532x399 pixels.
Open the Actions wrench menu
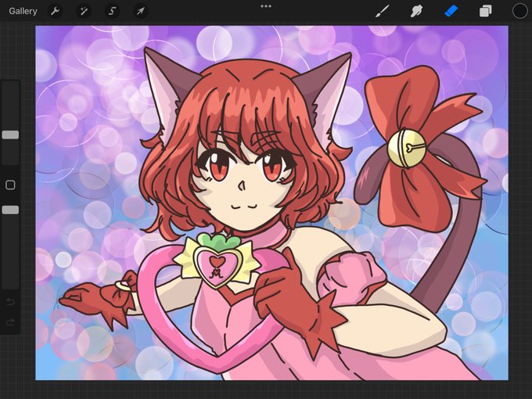point(56,11)
